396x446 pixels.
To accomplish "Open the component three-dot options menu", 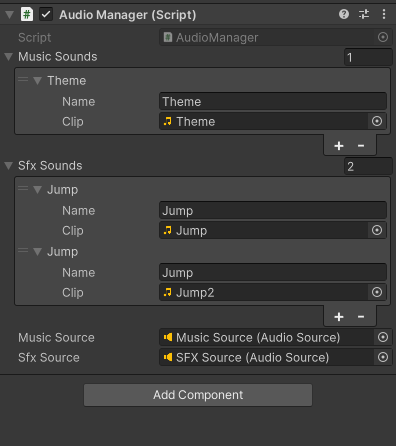I will pos(384,14).
